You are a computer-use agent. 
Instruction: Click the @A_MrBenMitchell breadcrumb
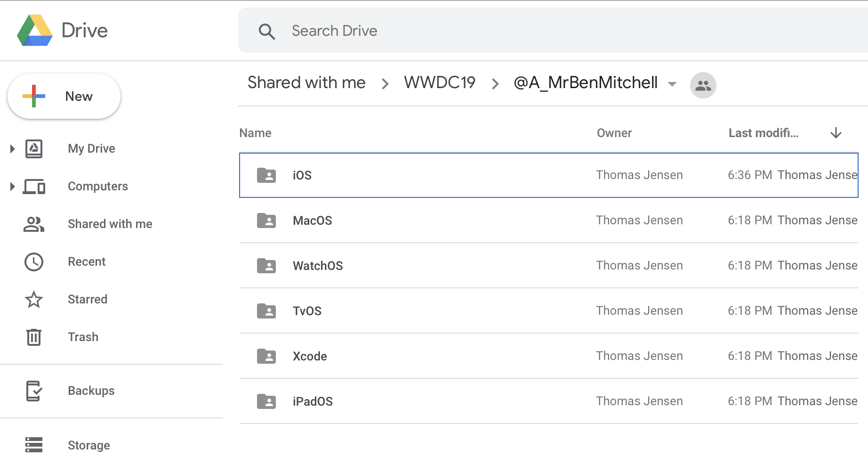586,82
